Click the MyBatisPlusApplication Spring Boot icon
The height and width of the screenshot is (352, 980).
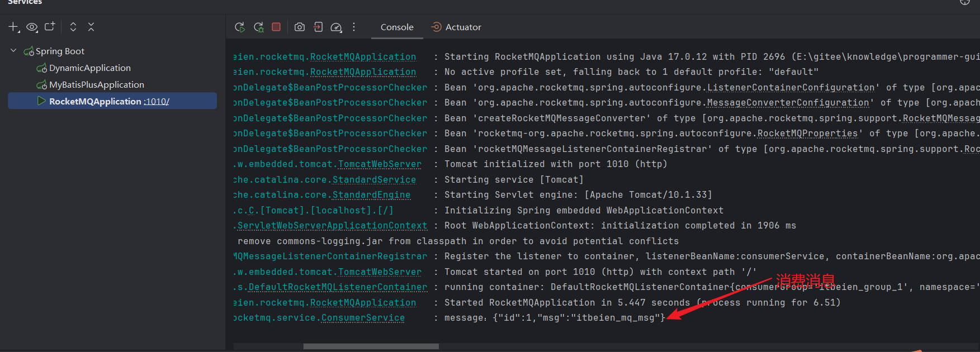coord(41,85)
